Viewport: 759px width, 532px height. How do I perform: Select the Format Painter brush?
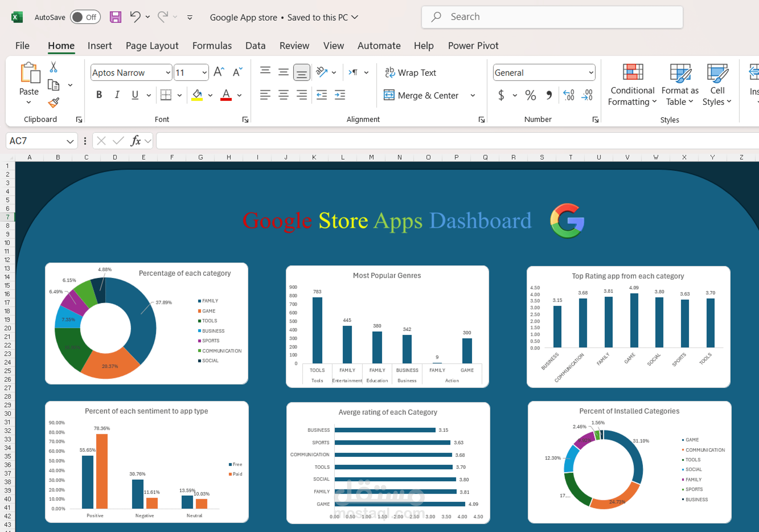53,103
